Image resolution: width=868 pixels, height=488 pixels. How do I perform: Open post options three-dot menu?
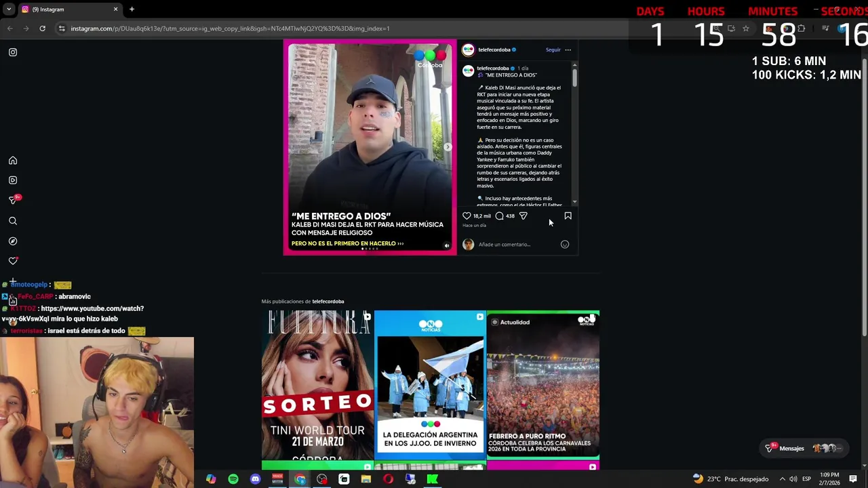point(568,49)
